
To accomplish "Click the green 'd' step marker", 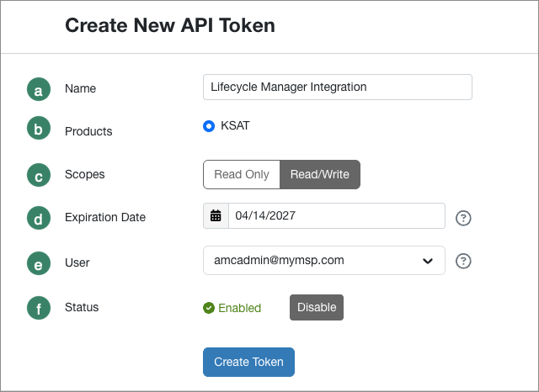I will point(38,218).
